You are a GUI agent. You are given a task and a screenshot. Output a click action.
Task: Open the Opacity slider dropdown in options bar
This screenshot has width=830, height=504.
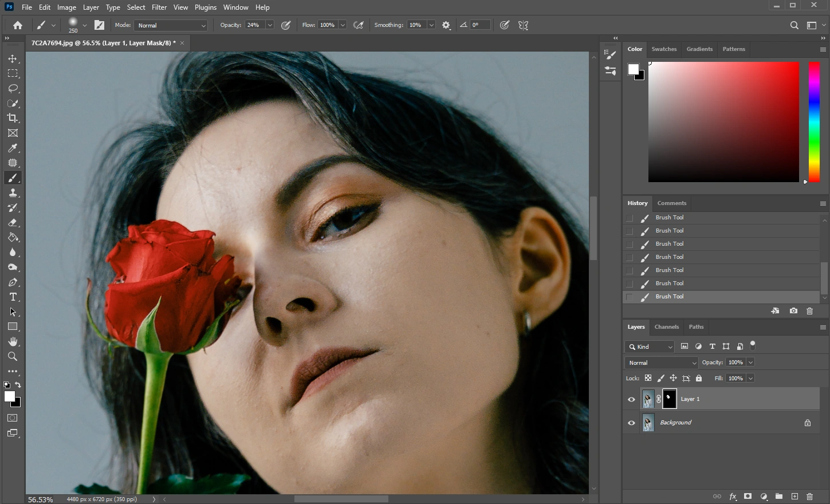(x=269, y=25)
